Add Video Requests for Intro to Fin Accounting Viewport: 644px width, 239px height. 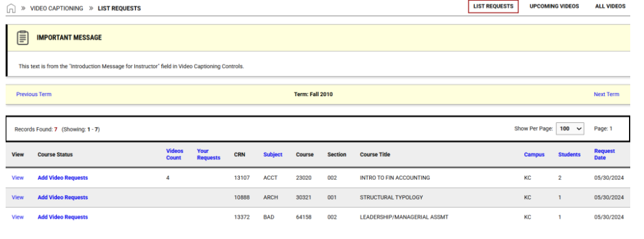coord(63,178)
